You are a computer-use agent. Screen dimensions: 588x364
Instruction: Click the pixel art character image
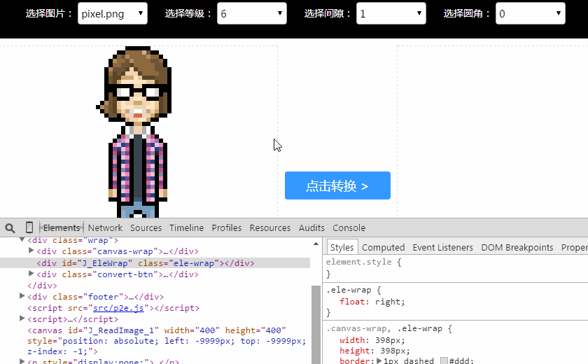pos(134,132)
